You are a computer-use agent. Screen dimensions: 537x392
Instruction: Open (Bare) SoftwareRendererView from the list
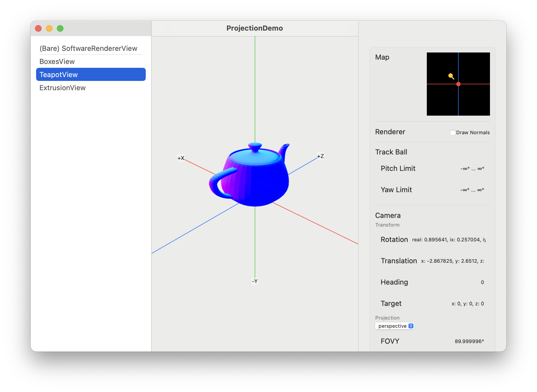click(88, 48)
